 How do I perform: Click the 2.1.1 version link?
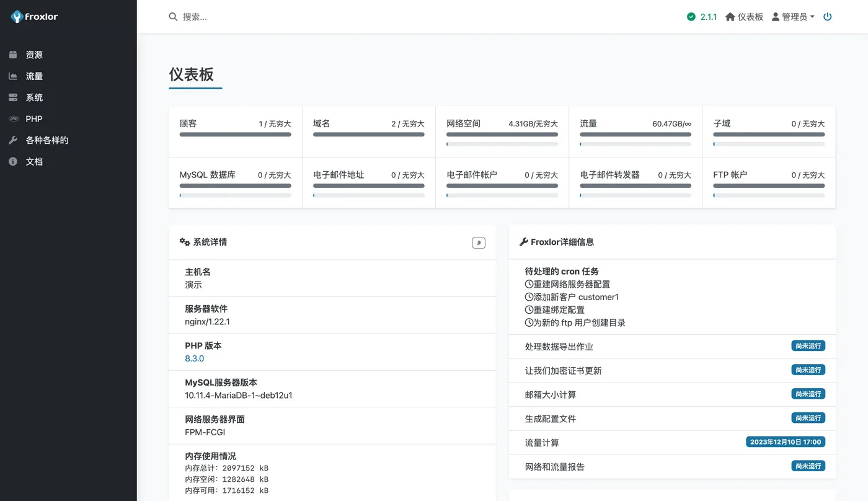709,17
